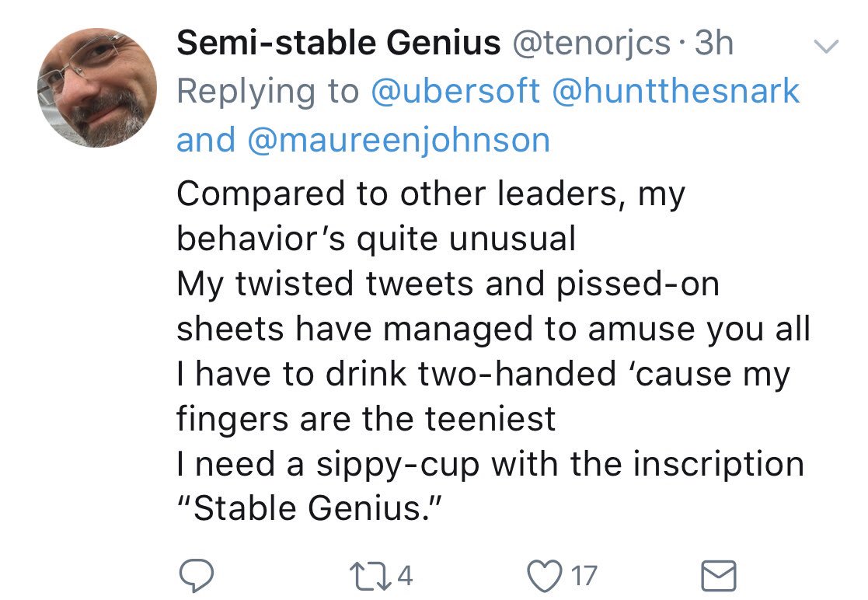Open the @tenorjcs handle
The width and height of the screenshot is (868, 600).
592,44
